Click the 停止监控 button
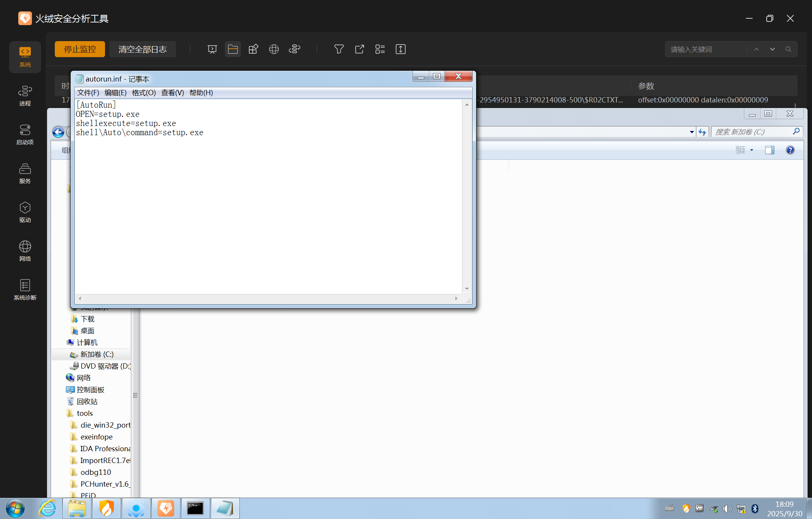This screenshot has width=812, height=519. 80,49
